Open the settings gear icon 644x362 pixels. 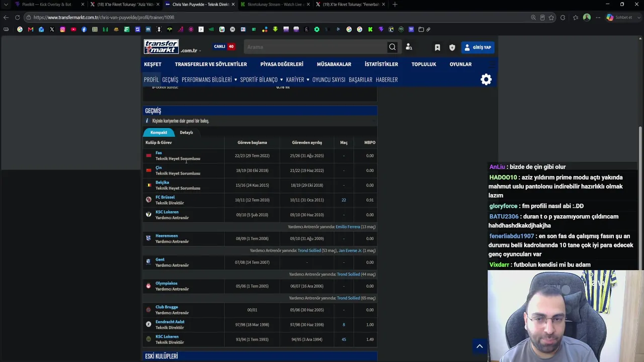[486, 79]
